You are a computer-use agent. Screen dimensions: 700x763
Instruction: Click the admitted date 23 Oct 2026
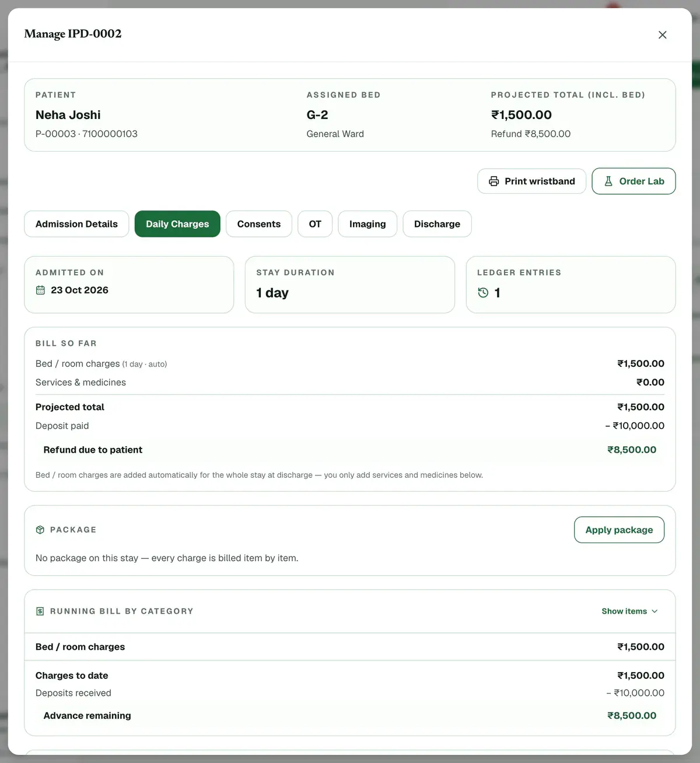(x=79, y=290)
